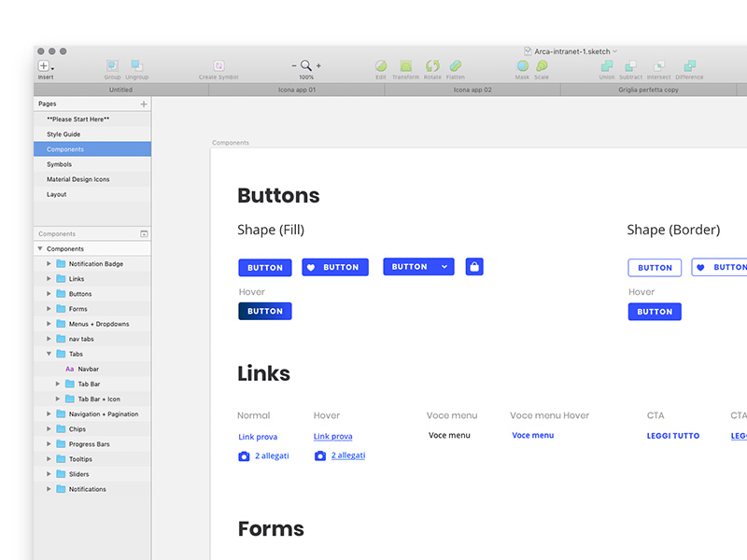747x560 pixels.
Task: Expand the Progress Bars folder
Action: pyautogui.click(x=49, y=444)
